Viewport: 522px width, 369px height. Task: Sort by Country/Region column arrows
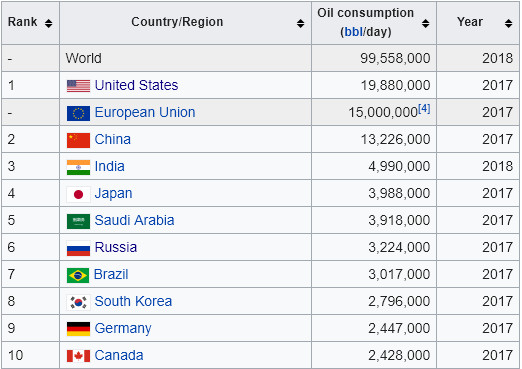coord(301,23)
